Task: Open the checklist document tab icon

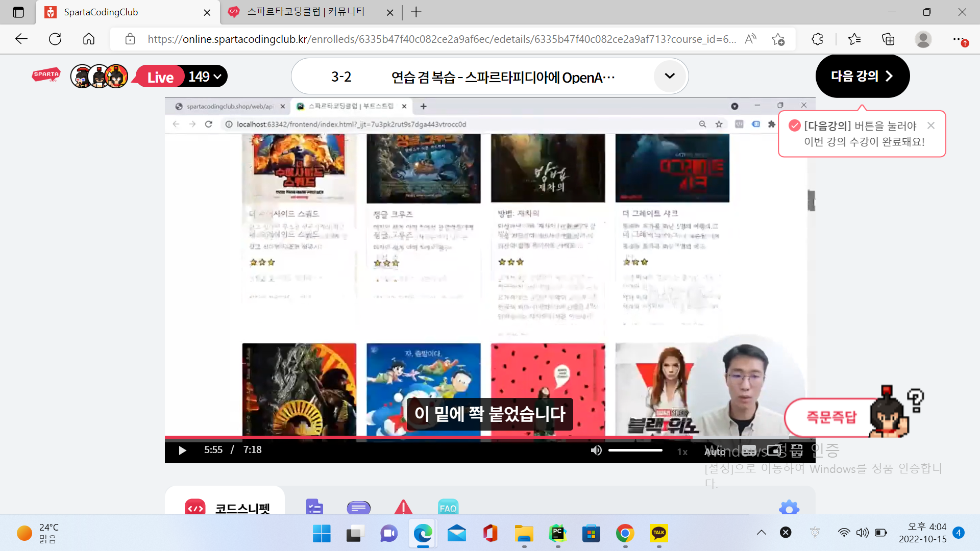Action: (x=314, y=508)
